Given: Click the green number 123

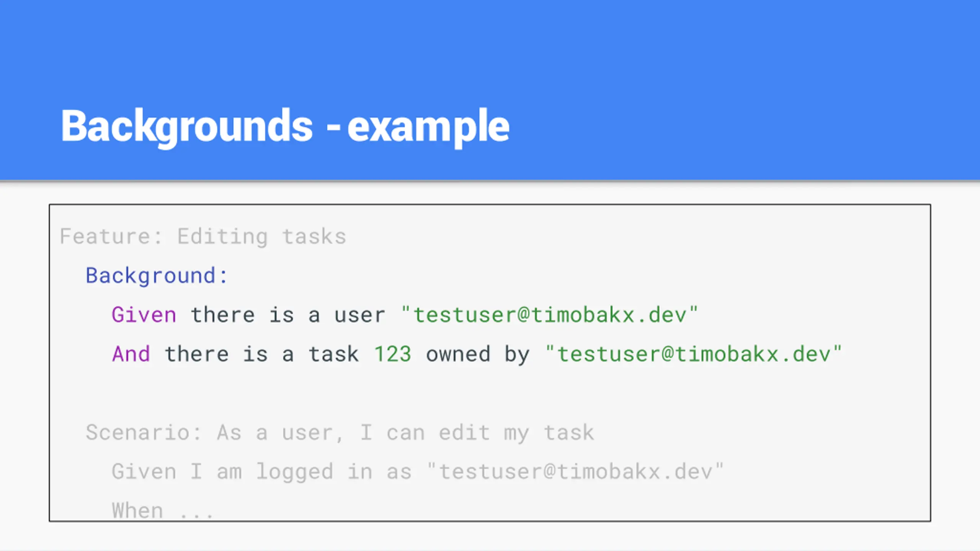Looking at the screenshot, I should 393,354.
